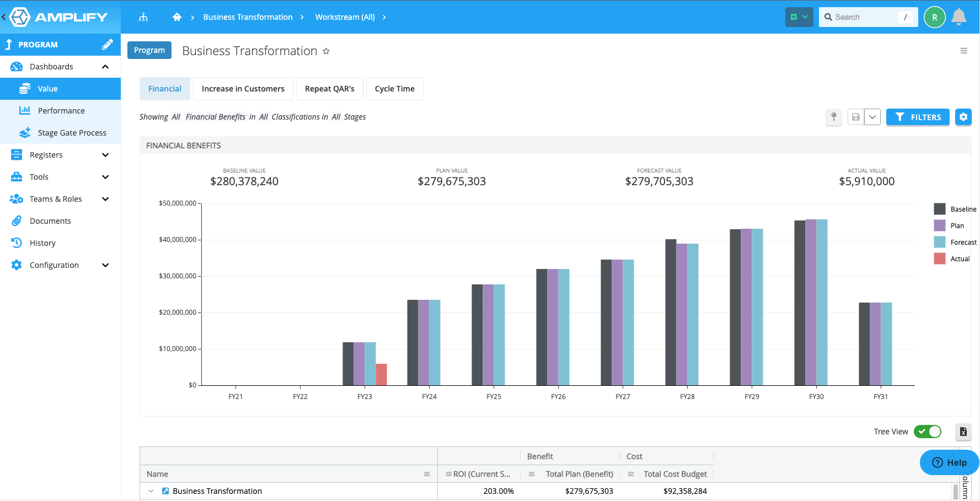The width and height of the screenshot is (980, 501).
Task: Open the home breadcrumb icon
Action: coord(176,17)
